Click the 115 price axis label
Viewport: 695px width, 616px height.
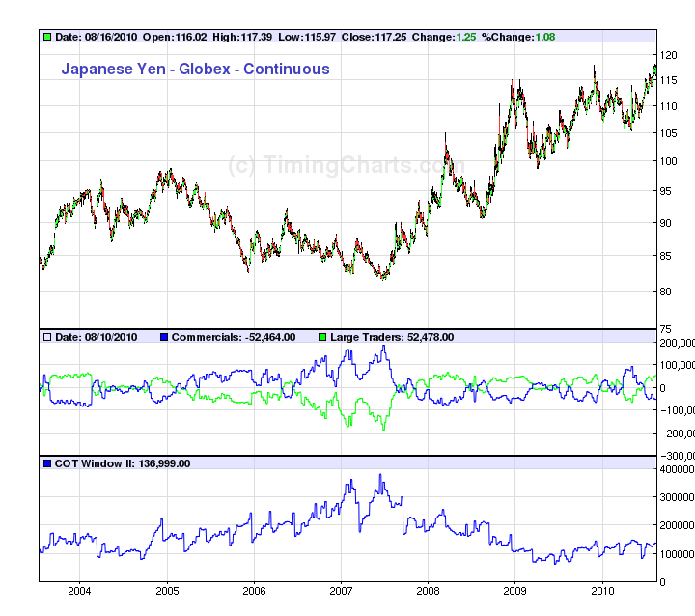click(x=668, y=80)
